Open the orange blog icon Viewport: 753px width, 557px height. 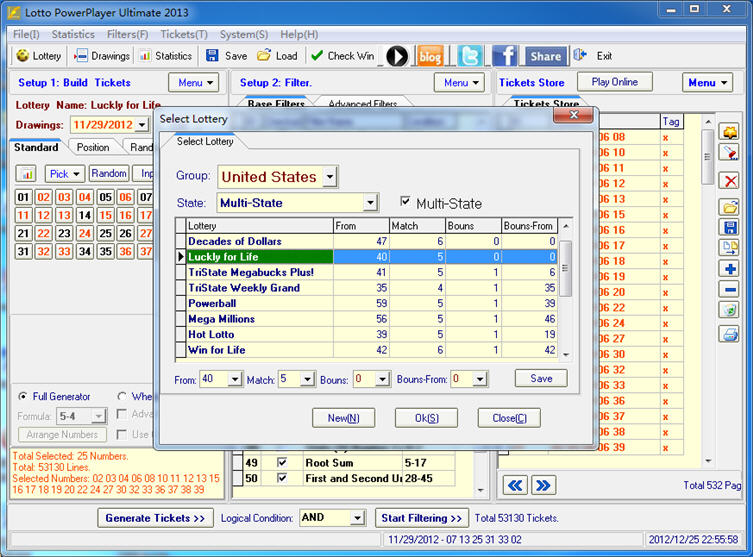(430, 56)
